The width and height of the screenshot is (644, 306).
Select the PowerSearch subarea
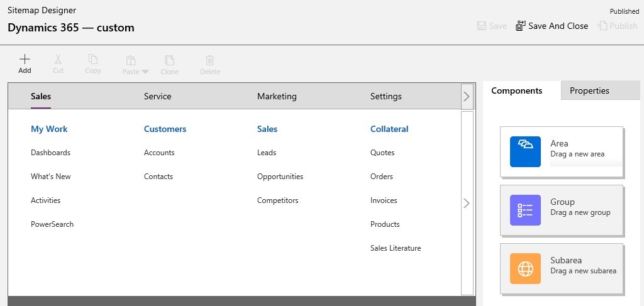[x=52, y=224]
